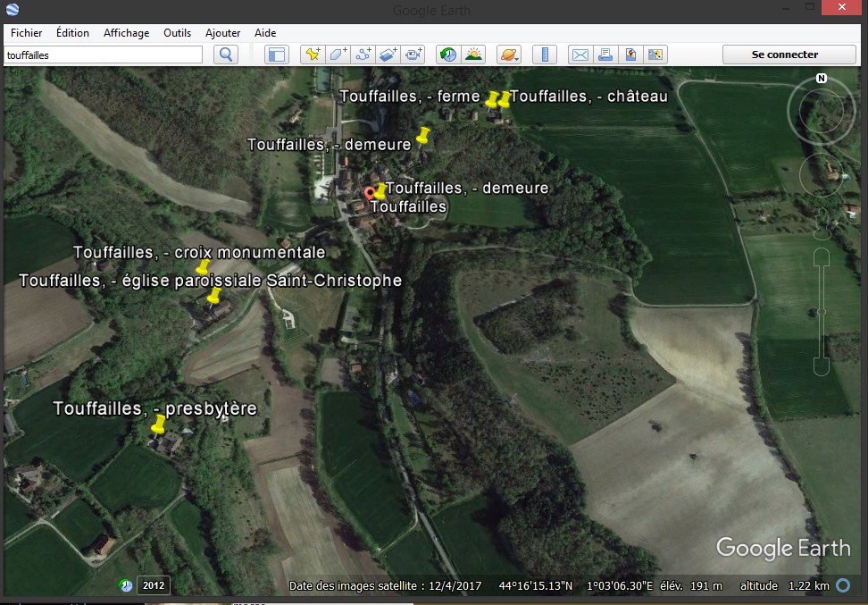
Task: Click the move joystick circle control
Action: point(822,175)
